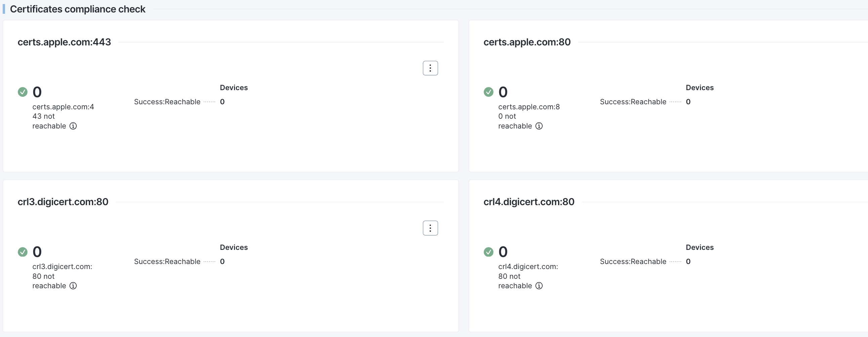The height and width of the screenshot is (337, 868).
Task: Click green check status icon for crl3.digicert.com:80
Action: click(x=23, y=252)
